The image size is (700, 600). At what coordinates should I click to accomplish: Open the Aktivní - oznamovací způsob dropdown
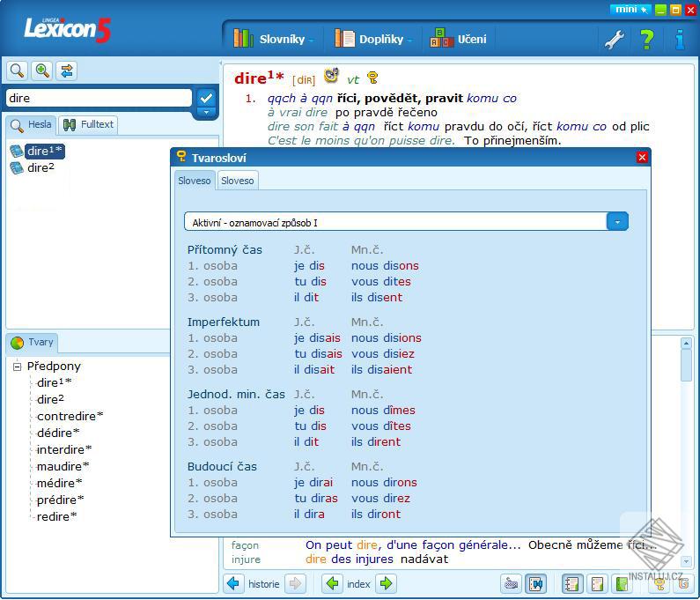617,222
